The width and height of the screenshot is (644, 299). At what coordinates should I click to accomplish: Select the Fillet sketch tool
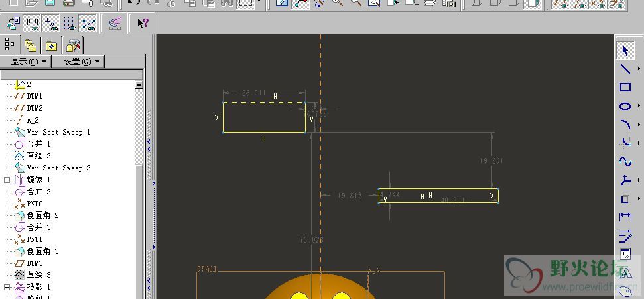(x=625, y=143)
